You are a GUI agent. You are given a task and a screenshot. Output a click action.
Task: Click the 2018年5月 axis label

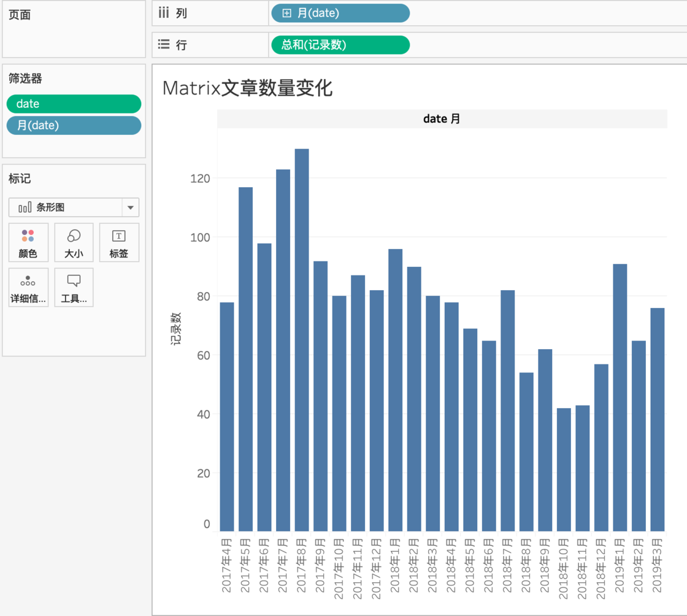click(470, 566)
